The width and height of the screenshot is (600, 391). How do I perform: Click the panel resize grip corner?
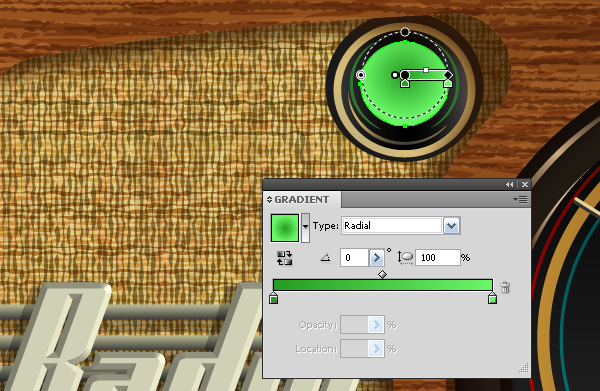pyautogui.click(x=523, y=368)
